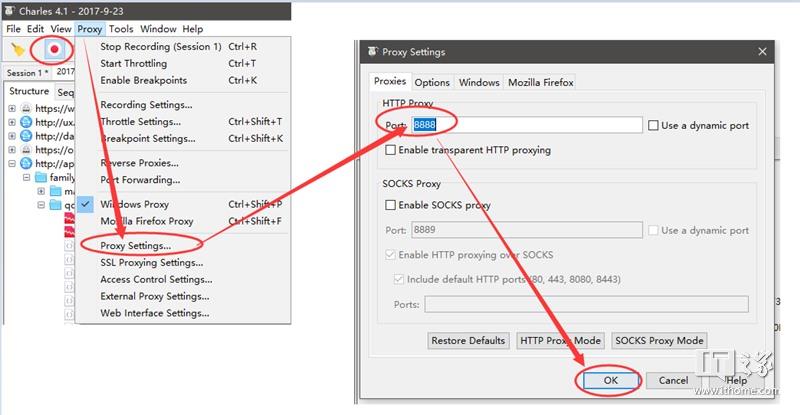
Task: Click the globe icon beside http://ap
Action: click(26, 163)
